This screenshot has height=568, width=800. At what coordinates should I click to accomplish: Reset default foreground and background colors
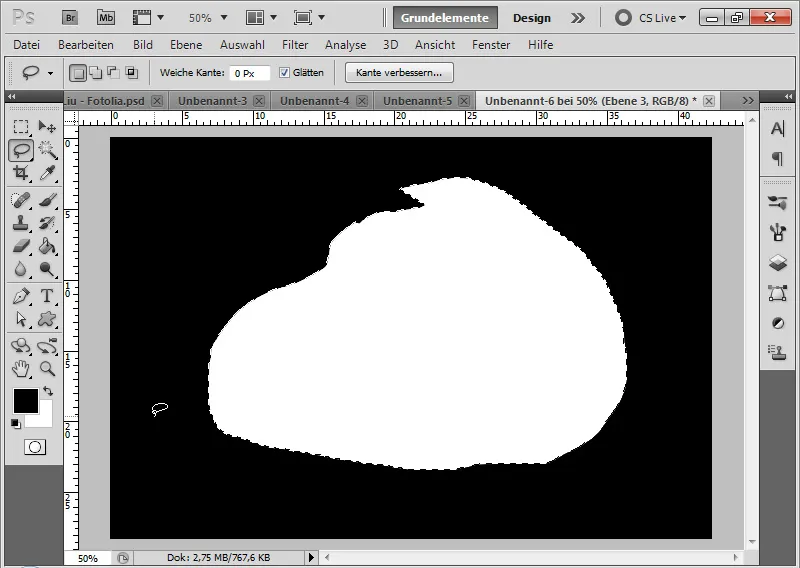[16, 424]
